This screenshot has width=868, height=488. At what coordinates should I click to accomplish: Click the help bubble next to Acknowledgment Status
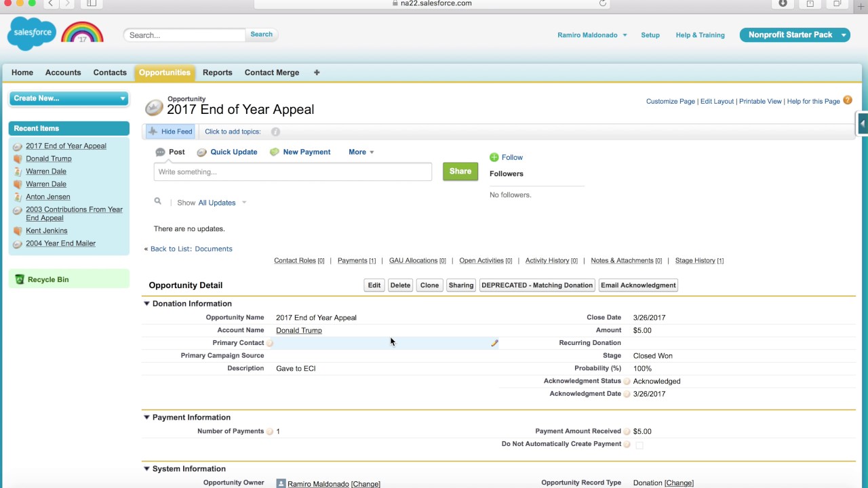[x=627, y=382]
